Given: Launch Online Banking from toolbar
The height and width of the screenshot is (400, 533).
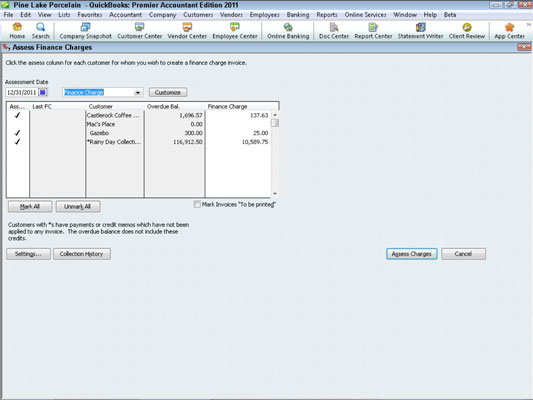Looking at the screenshot, I should click(x=288, y=28).
